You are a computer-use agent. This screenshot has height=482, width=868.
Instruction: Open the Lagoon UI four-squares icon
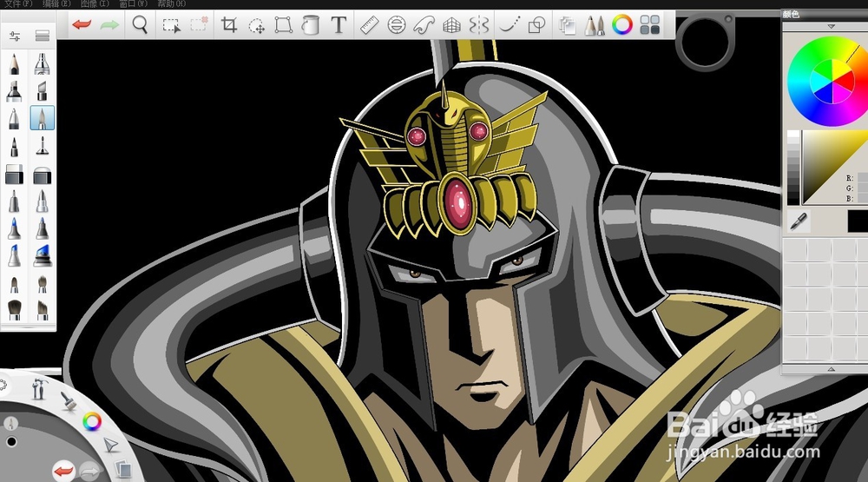point(650,25)
